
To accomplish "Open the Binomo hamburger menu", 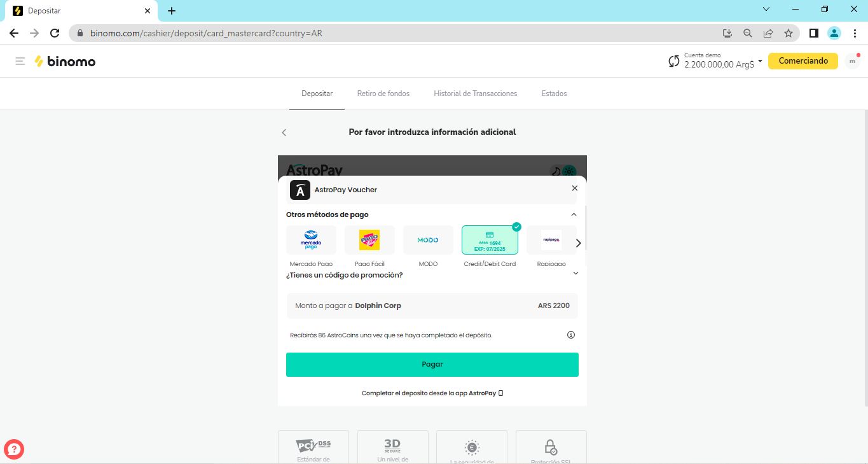I will (x=20, y=61).
